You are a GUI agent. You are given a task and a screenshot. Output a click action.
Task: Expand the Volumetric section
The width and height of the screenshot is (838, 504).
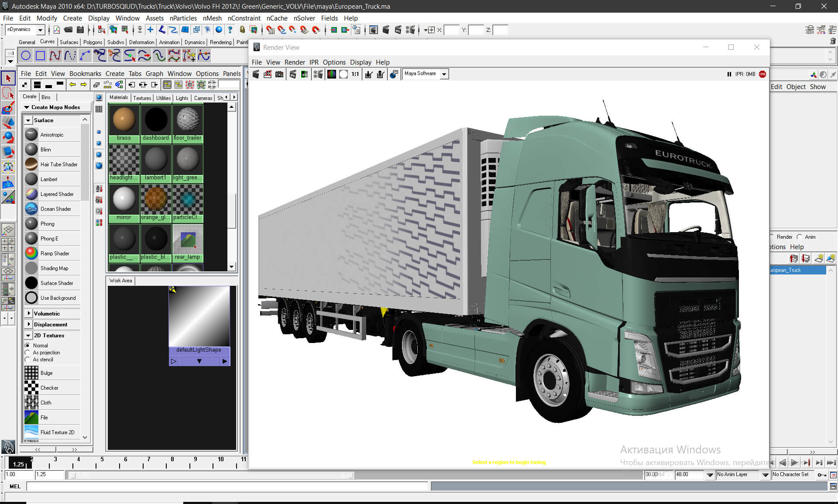coord(28,313)
